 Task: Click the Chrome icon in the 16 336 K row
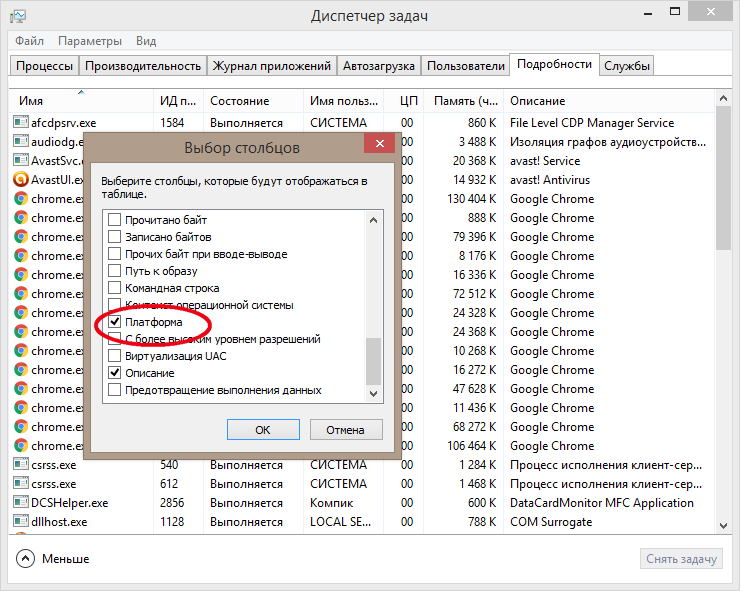coord(21,274)
